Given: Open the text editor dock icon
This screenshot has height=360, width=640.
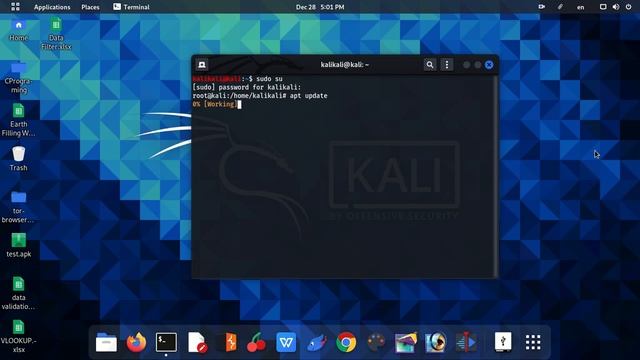Looking at the screenshot, I should tap(197, 342).
